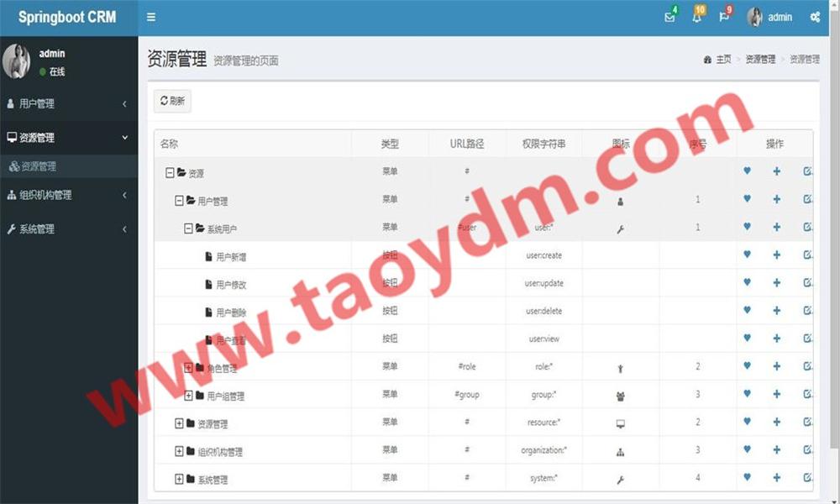Click edit icon in 用户组管理 row
Viewport: 840px width, 504px height.
807,394
